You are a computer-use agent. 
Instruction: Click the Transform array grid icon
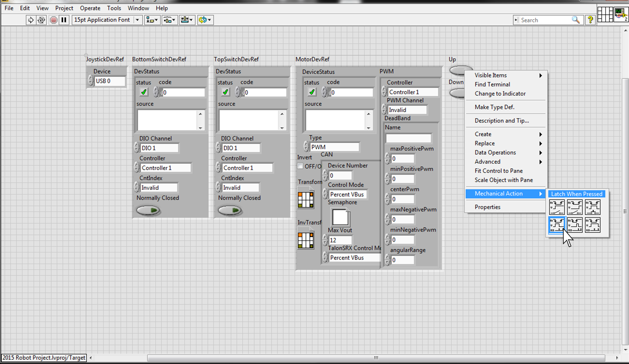pos(305,199)
